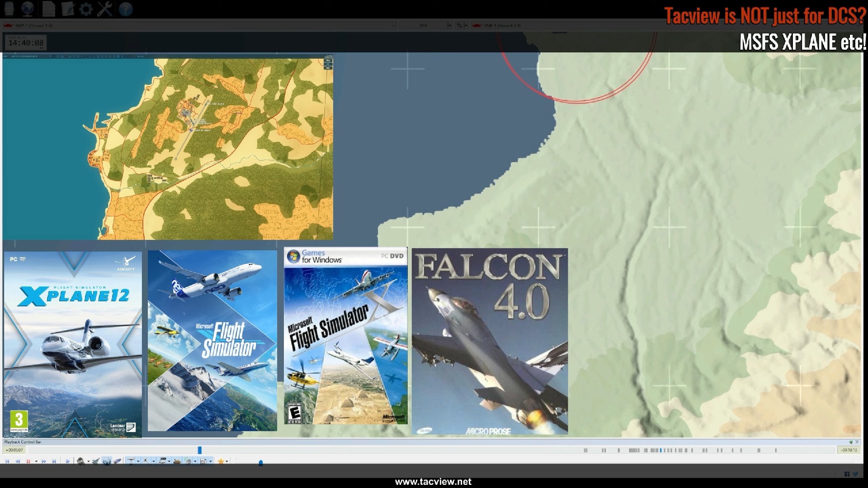The width and height of the screenshot is (868, 488).
Task: Open the left BMP-1 (Ground-1-6) object dropdown
Action: [199, 25]
